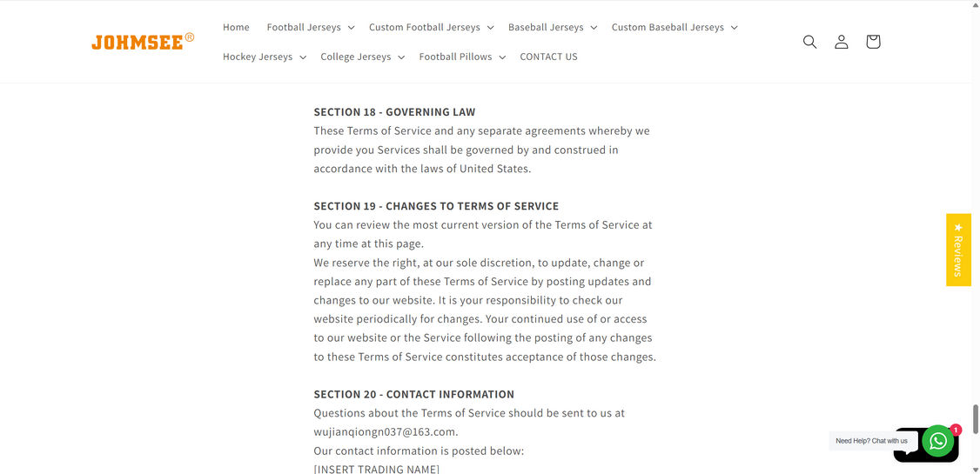Screen dimensions: 980x474
Task: Expand the Custom Football Jerseys menu
Action: pyautogui.click(x=431, y=27)
